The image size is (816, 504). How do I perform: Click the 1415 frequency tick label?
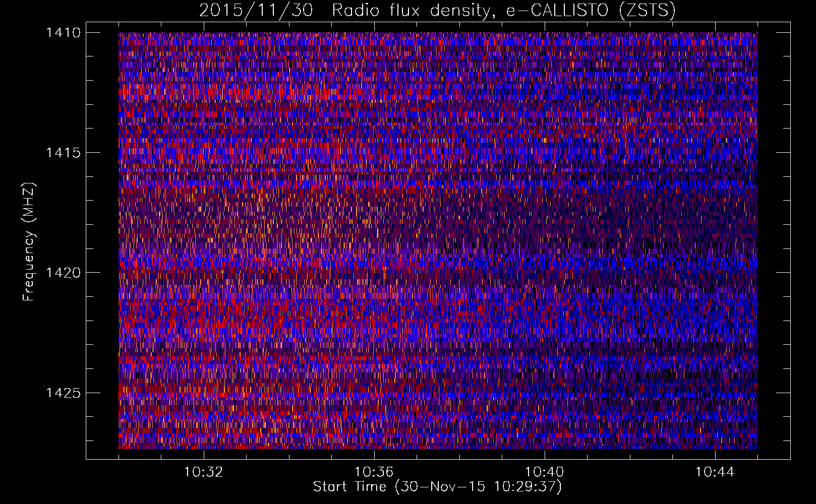coord(63,153)
